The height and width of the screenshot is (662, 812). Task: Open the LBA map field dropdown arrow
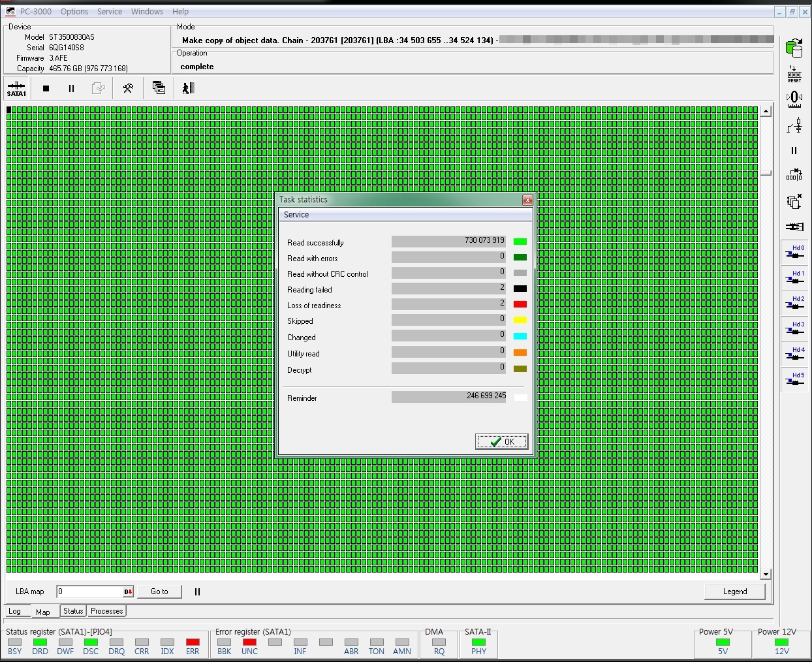click(128, 592)
